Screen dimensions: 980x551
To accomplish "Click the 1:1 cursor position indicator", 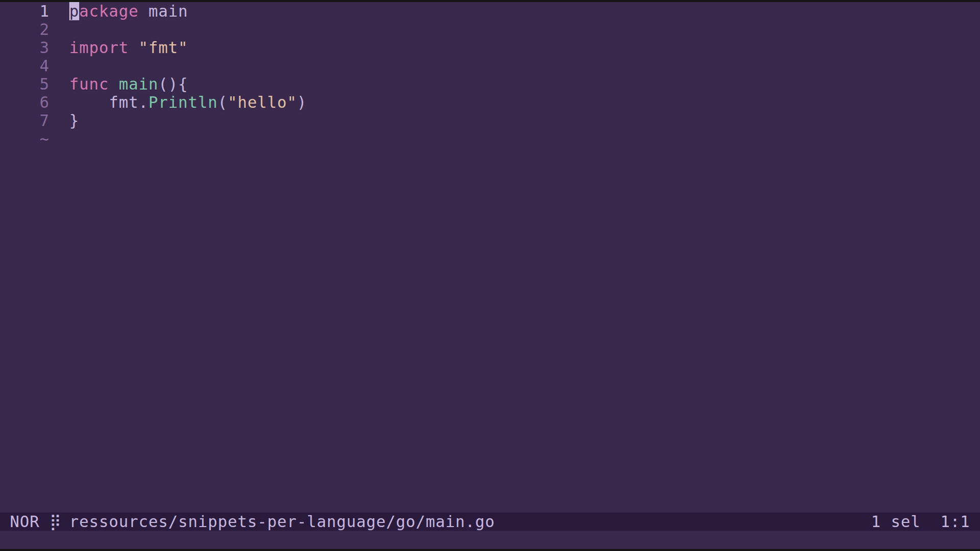I will [x=954, y=522].
